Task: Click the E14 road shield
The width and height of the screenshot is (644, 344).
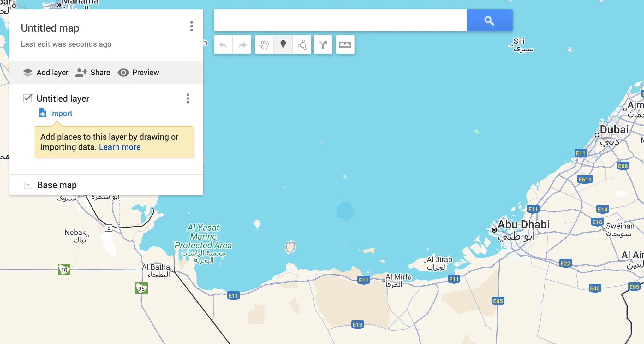Action: pyautogui.click(x=603, y=209)
